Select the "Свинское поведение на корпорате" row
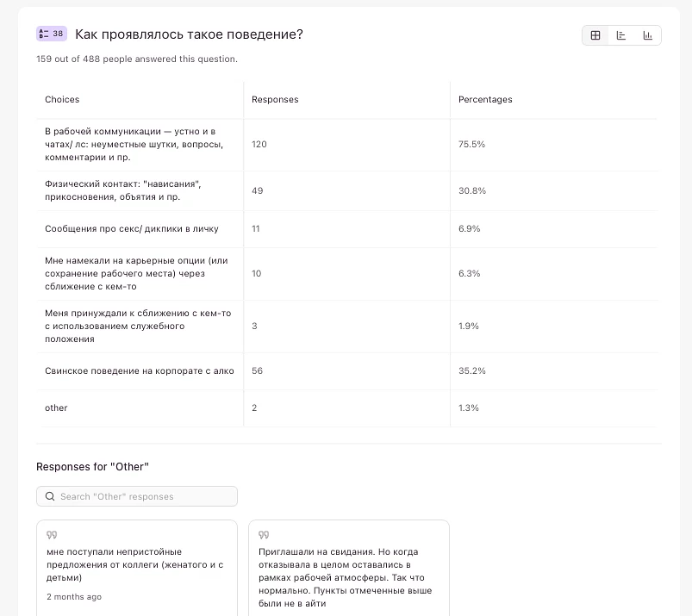This screenshot has height=616, width=692. [140, 371]
